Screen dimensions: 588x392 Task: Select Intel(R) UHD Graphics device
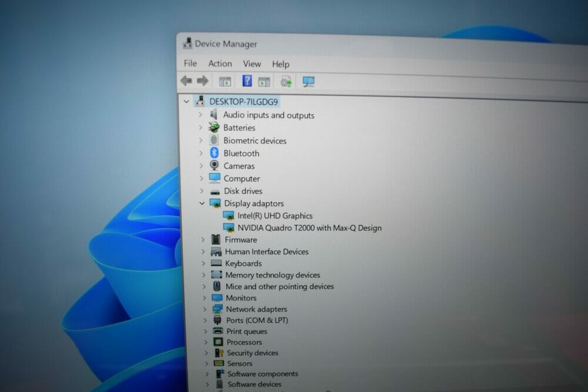point(275,216)
